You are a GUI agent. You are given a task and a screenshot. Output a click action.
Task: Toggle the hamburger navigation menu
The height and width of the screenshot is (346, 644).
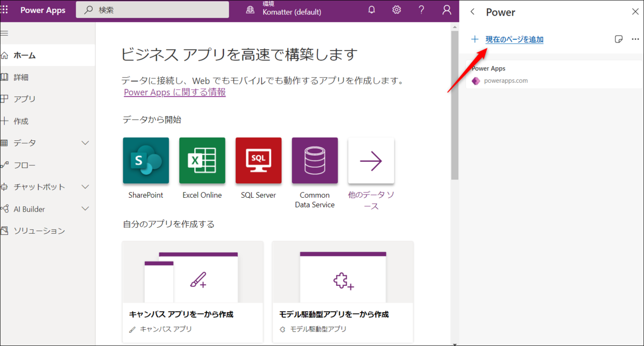click(x=4, y=33)
